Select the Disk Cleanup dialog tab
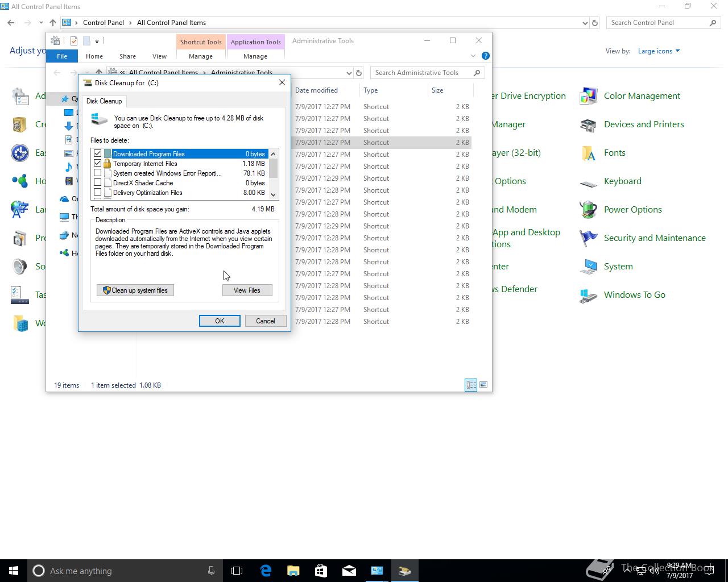The height and width of the screenshot is (582, 728). (x=104, y=101)
